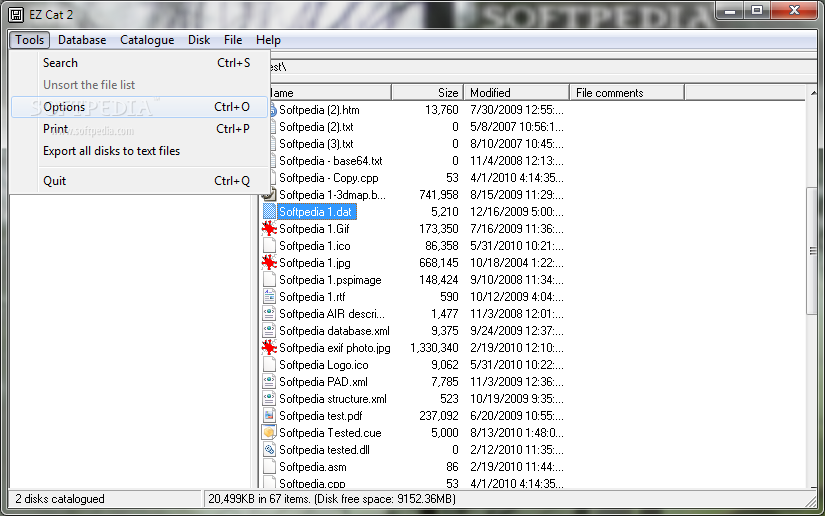Select Quit from the Tools menu
The width and height of the screenshot is (825, 516).
point(139,181)
